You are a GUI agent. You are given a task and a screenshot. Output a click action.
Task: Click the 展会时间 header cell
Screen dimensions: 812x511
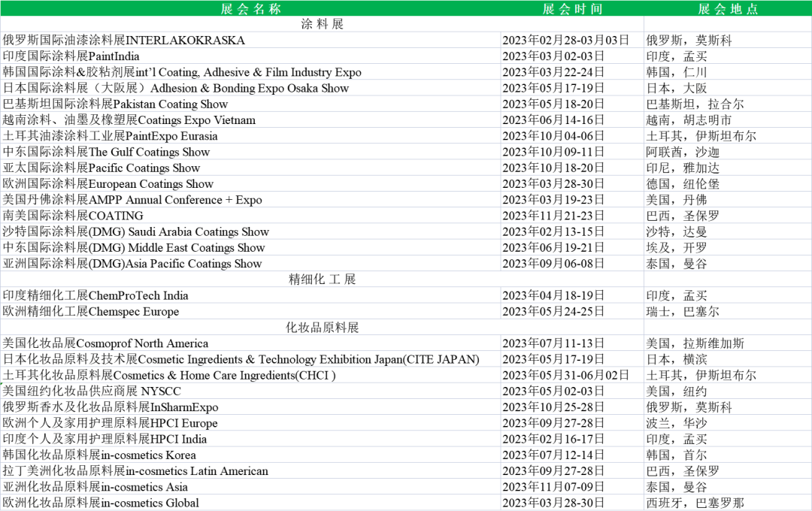pos(572,8)
